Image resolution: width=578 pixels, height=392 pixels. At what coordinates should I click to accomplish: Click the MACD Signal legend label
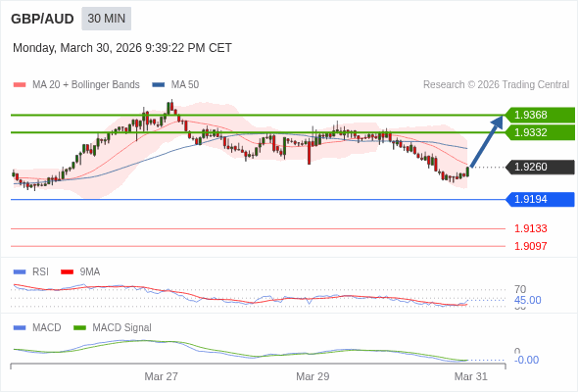pos(122,328)
